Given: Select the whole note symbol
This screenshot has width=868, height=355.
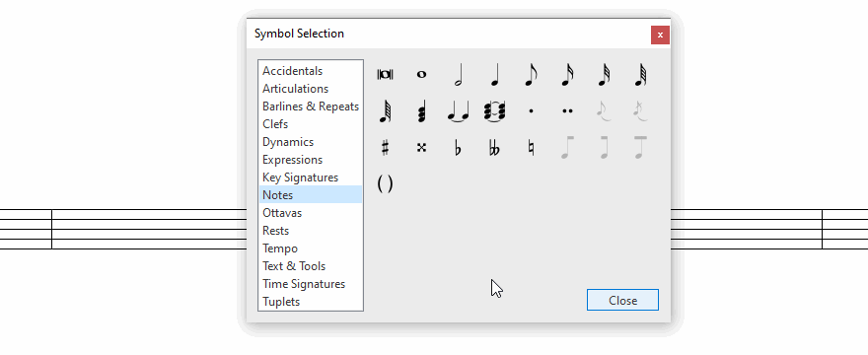Looking at the screenshot, I should click(421, 74).
